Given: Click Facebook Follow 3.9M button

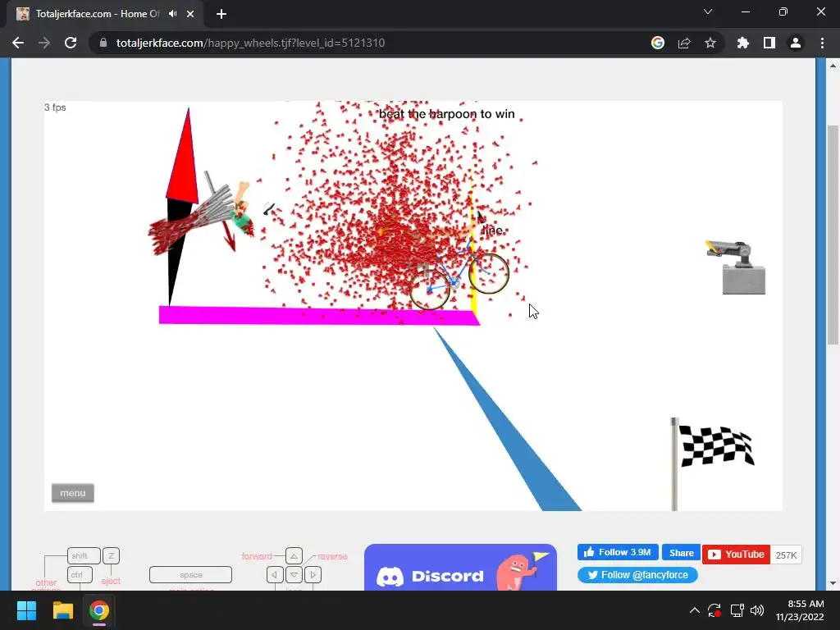Looking at the screenshot, I should tap(618, 552).
